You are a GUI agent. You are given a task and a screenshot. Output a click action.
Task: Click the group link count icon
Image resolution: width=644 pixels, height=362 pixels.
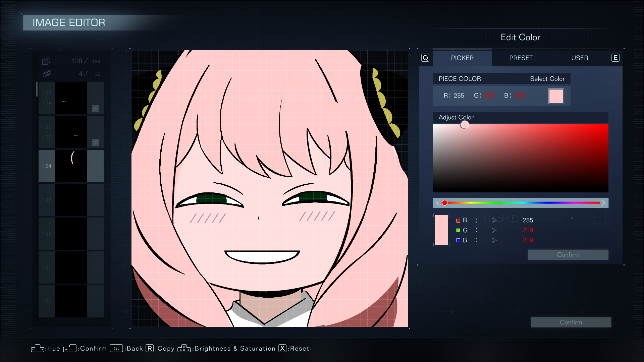tap(47, 73)
